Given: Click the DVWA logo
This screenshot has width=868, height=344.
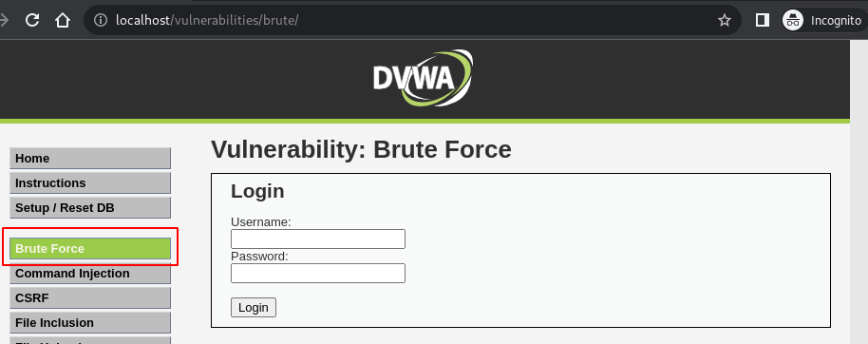Looking at the screenshot, I should (x=423, y=79).
